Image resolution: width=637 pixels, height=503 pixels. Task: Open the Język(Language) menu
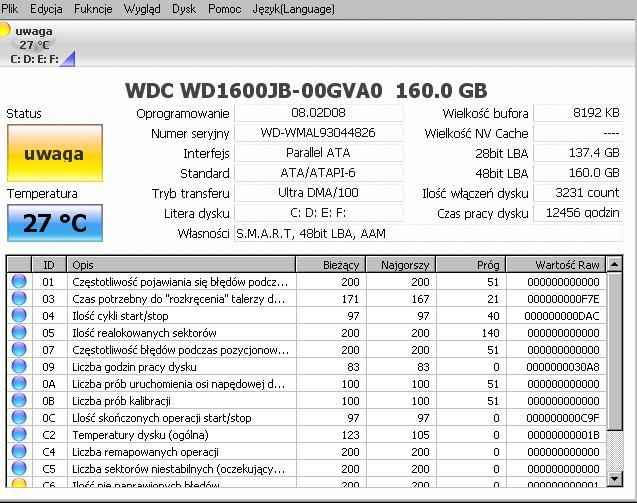point(294,9)
